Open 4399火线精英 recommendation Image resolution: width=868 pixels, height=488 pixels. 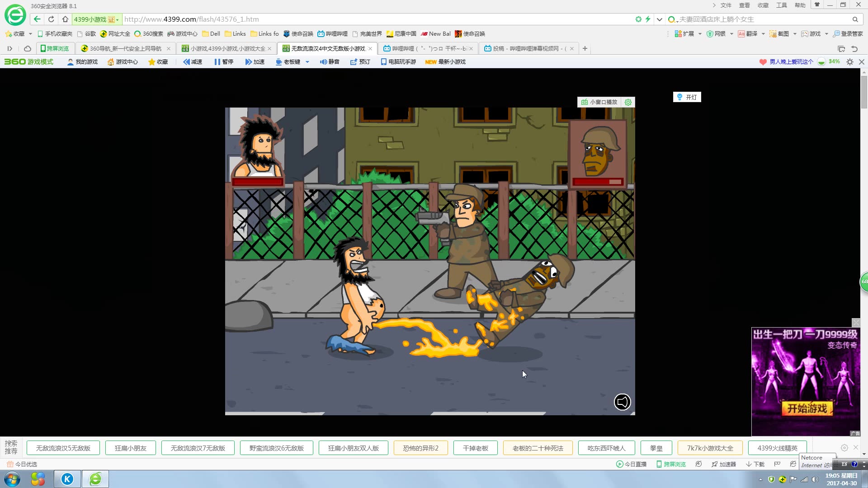778,448
